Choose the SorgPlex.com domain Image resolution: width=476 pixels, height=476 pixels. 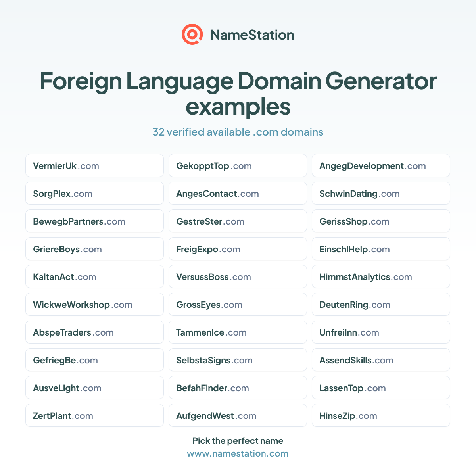point(95,193)
